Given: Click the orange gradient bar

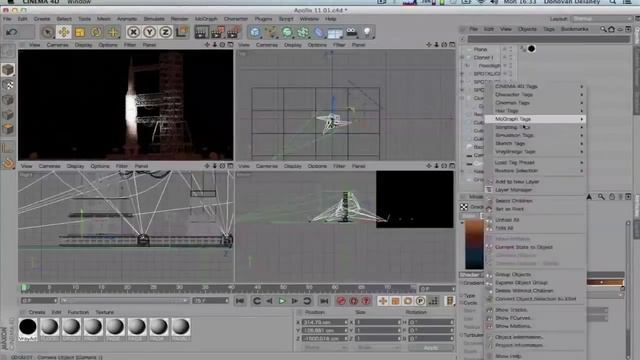Looking at the screenshot, I should coord(605,282).
